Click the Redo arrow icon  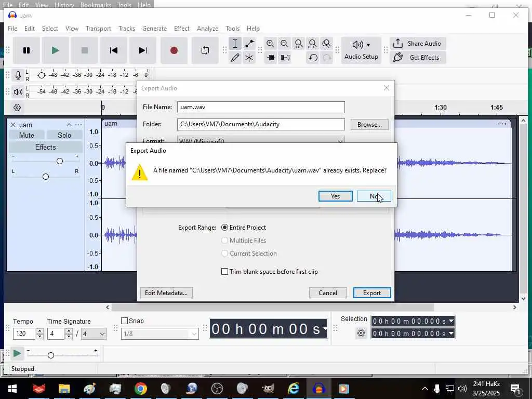[327, 58]
